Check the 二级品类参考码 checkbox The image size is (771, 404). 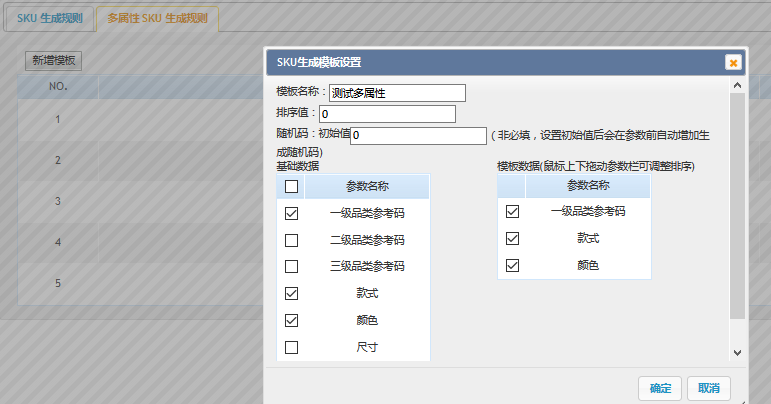[x=292, y=240]
